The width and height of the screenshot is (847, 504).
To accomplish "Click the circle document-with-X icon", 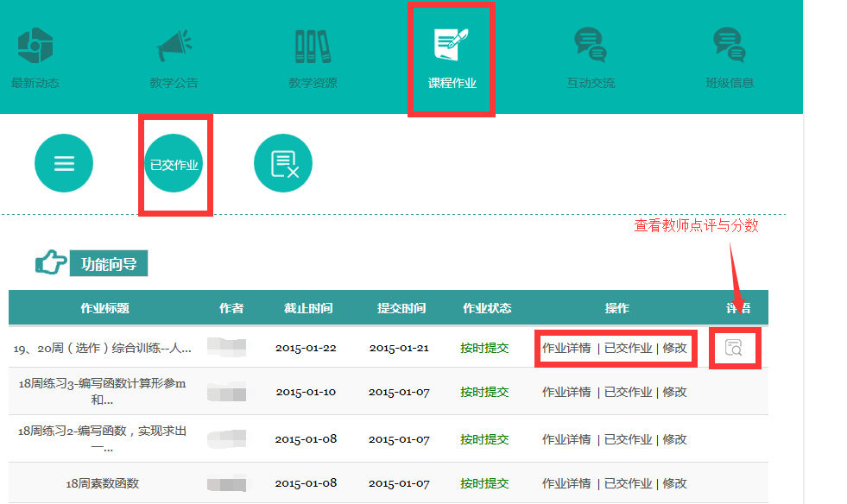I will pos(283,164).
